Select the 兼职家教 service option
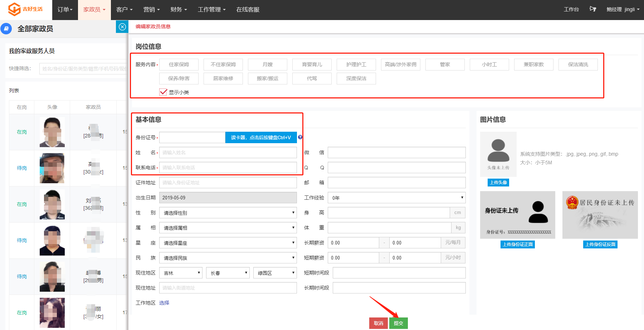This screenshot has width=644, height=330. coord(534,64)
